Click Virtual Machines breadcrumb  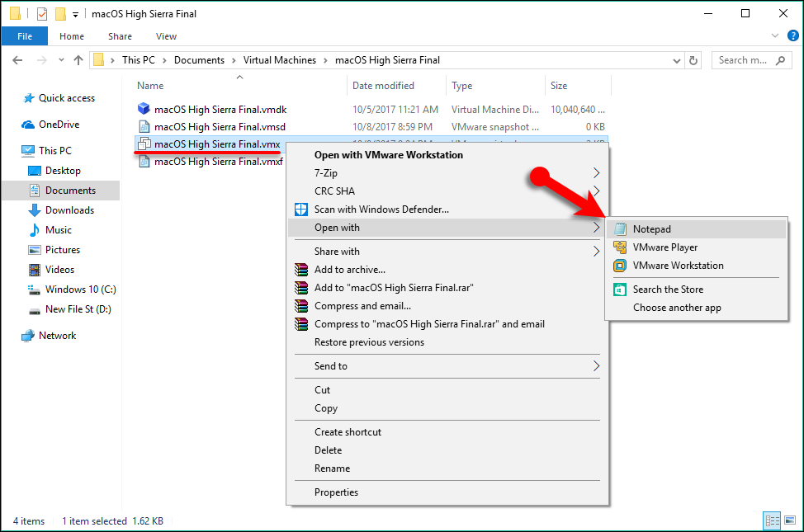point(280,60)
